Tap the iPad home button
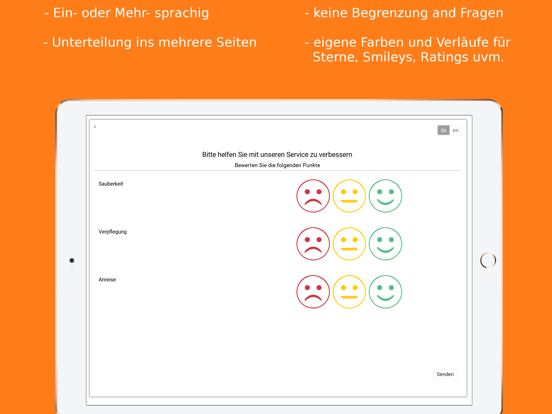Screen dimensions: 552x414 coord(488,261)
